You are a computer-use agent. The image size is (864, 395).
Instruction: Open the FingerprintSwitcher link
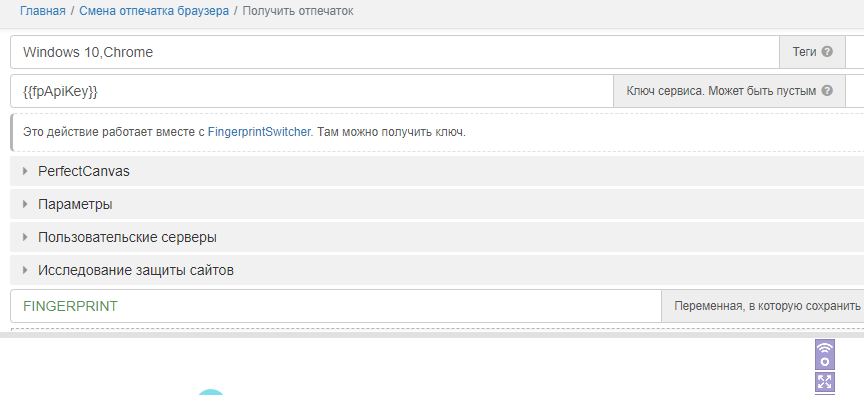tap(259, 132)
